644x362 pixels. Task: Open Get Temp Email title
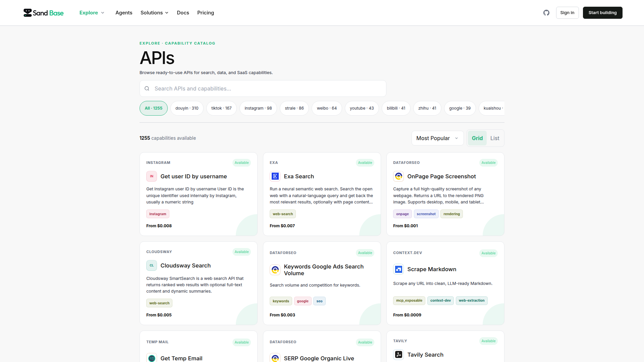pyautogui.click(x=181, y=358)
